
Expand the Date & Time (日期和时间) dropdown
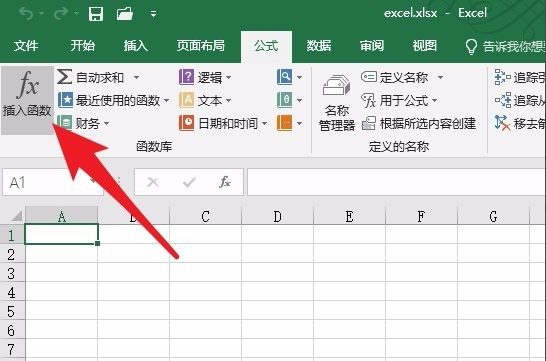pyautogui.click(x=264, y=123)
